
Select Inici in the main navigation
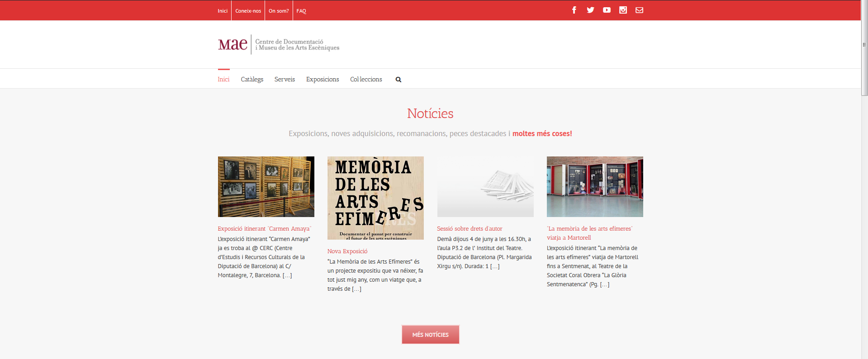(223, 79)
